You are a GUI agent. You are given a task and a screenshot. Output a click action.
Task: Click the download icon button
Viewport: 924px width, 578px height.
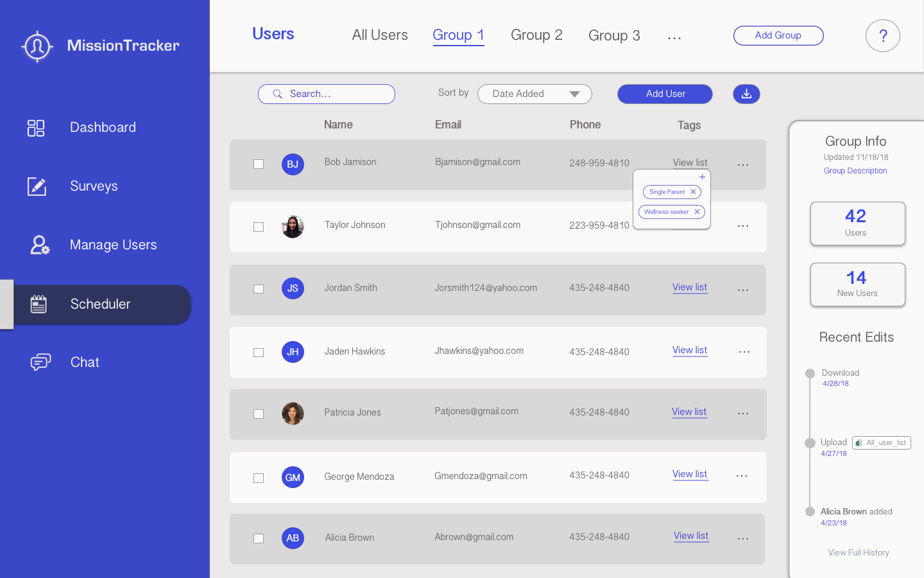click(x=746, y=94)
